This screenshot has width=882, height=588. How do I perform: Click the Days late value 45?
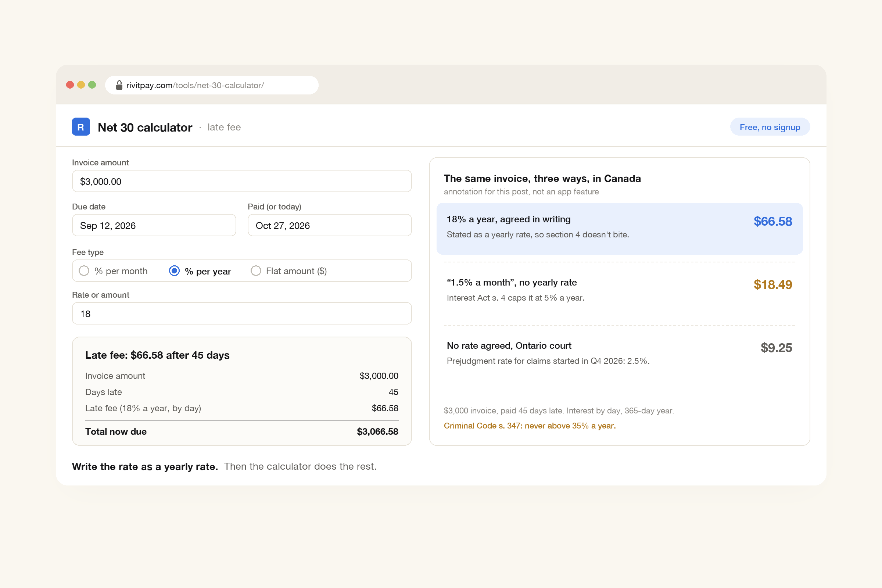click(393, 392)
